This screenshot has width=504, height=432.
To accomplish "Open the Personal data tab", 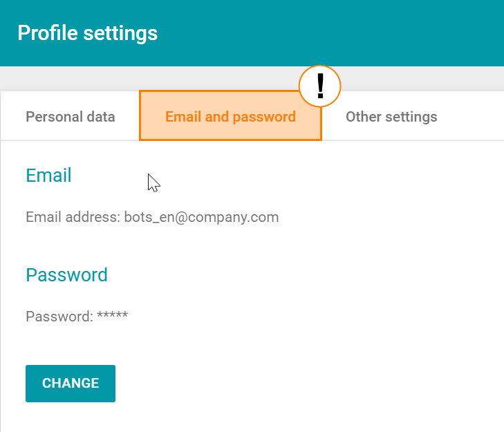I will (71, 117).
